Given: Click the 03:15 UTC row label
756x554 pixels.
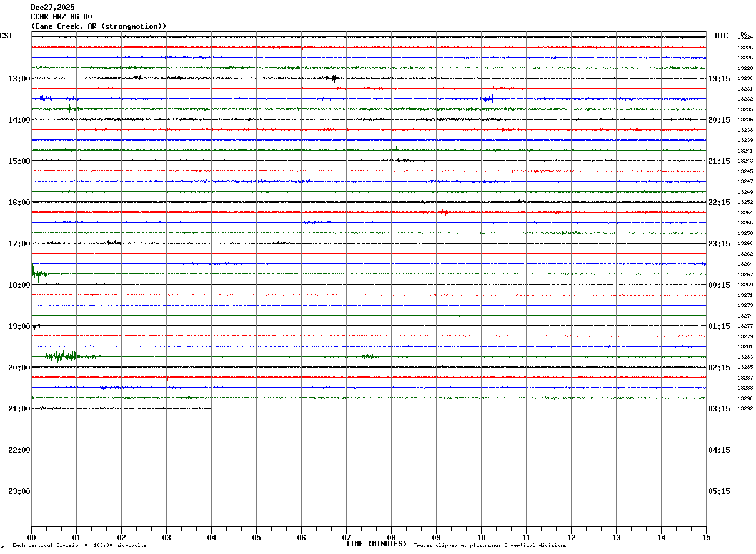Looking at the screenshot, I should coord(719,409).
